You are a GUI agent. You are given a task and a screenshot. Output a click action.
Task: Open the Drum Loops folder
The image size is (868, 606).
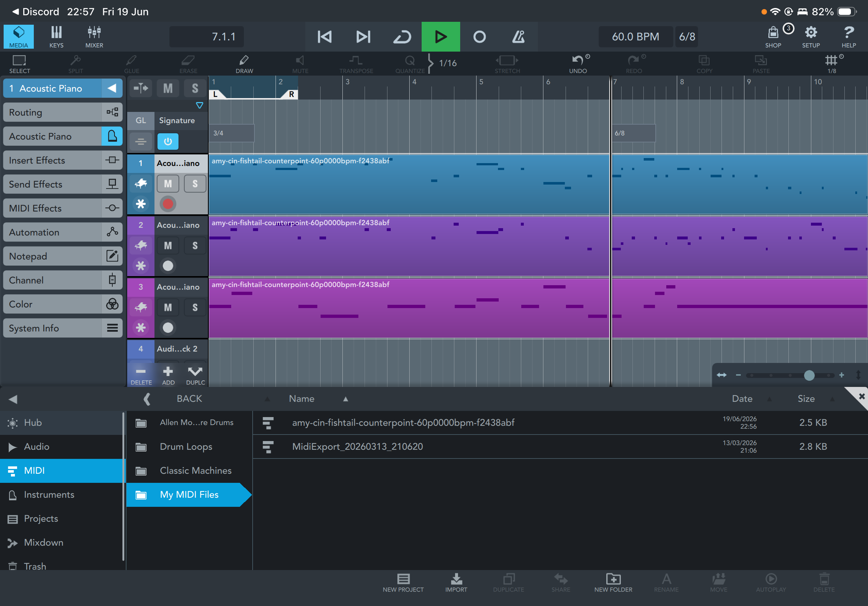pos(189,447)
